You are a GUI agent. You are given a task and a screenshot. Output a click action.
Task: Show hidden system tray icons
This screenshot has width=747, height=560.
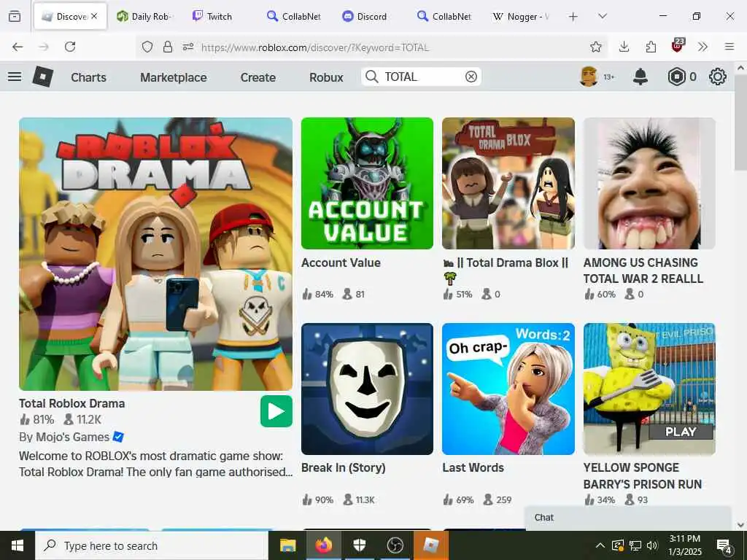tap(600, 545)
